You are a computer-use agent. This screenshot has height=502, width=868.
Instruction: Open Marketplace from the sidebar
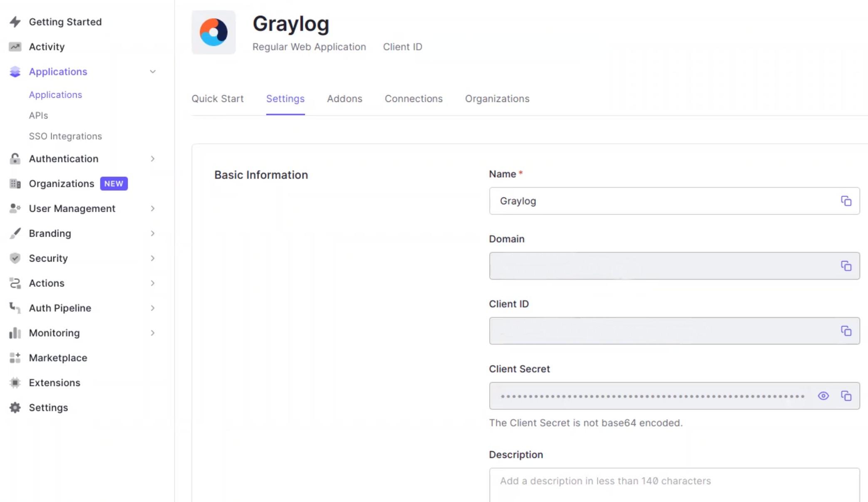58,358
